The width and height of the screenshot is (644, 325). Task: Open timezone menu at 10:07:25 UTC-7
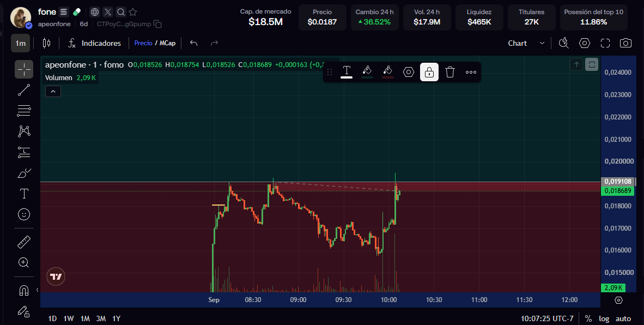click(x=547, y=318)
